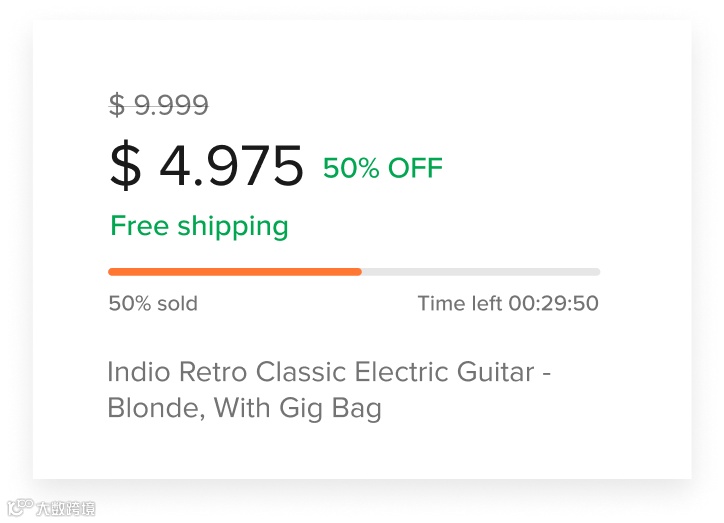Click the Time left label
Screen dimensions: 724x523
[x=460, y=303]
